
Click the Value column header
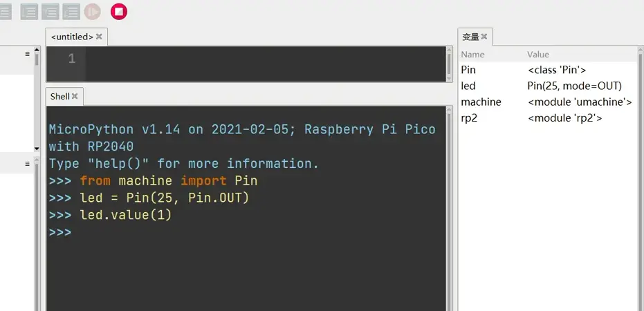pos(537,54)
